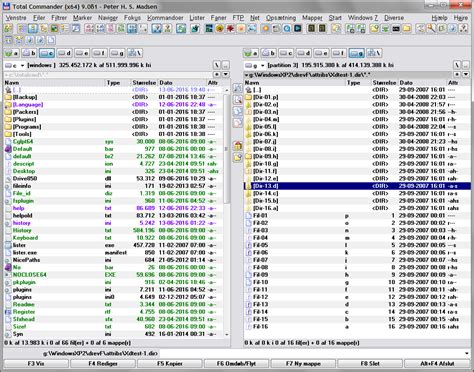
Task: Select drive e in right panel
Action: pyautogui.click(x=322, y=53)
